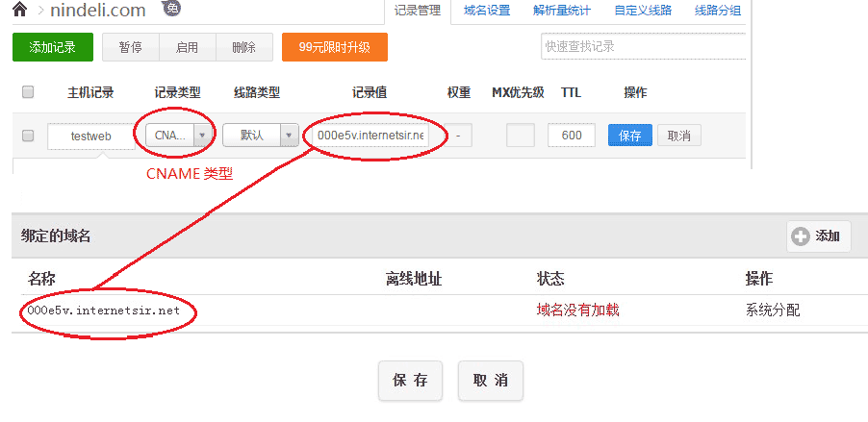The width and height of the screenshot is (868, 422).
Task: Click the free badge icon after domain name
Action: click(x=170, y=8)
